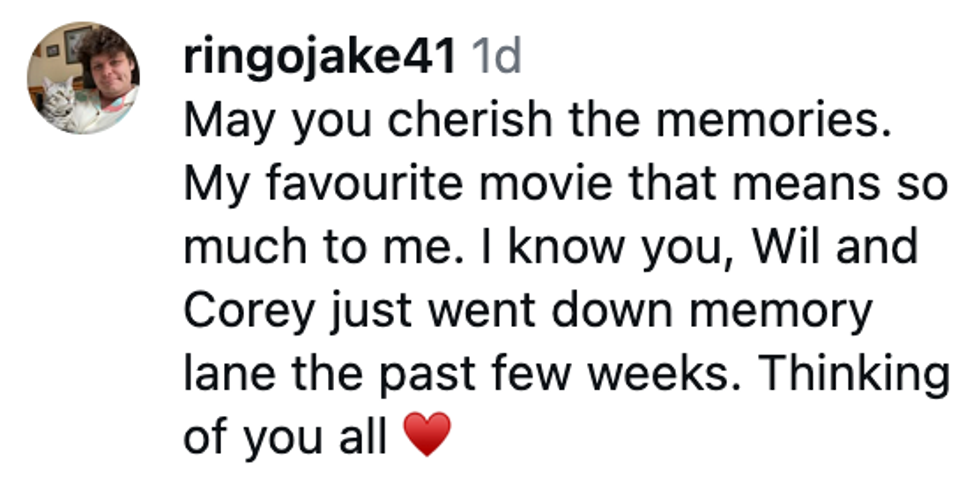This screenshot has width=980, height=483.
Task: Click the words "memory lane" phrase end "lane"
Action: pos(222,374)
